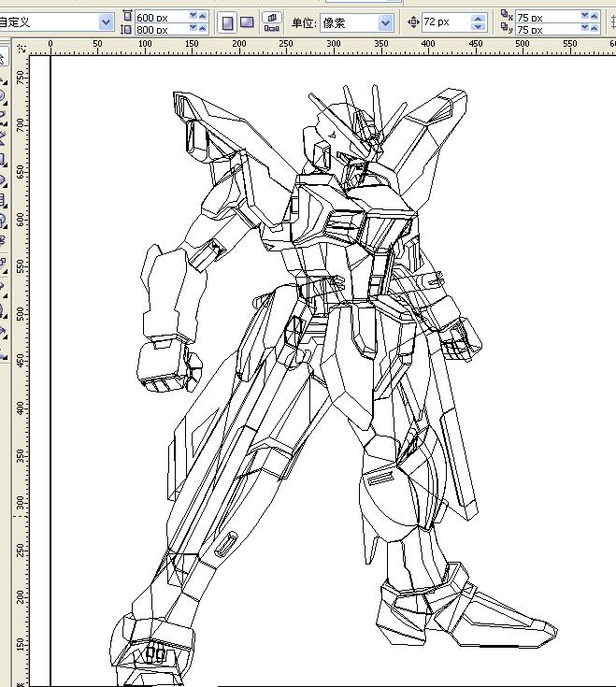This screenshot has height=687, width=616.
Task: Open the 自定义 paper type dropdown arrow
Action: coord(106,21)
